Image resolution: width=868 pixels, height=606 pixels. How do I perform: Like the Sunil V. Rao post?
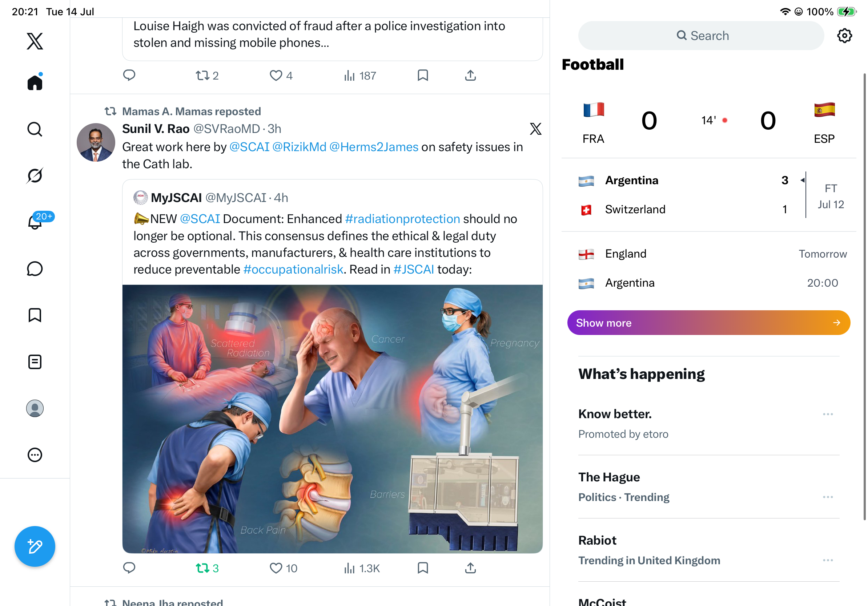point(283,568)
